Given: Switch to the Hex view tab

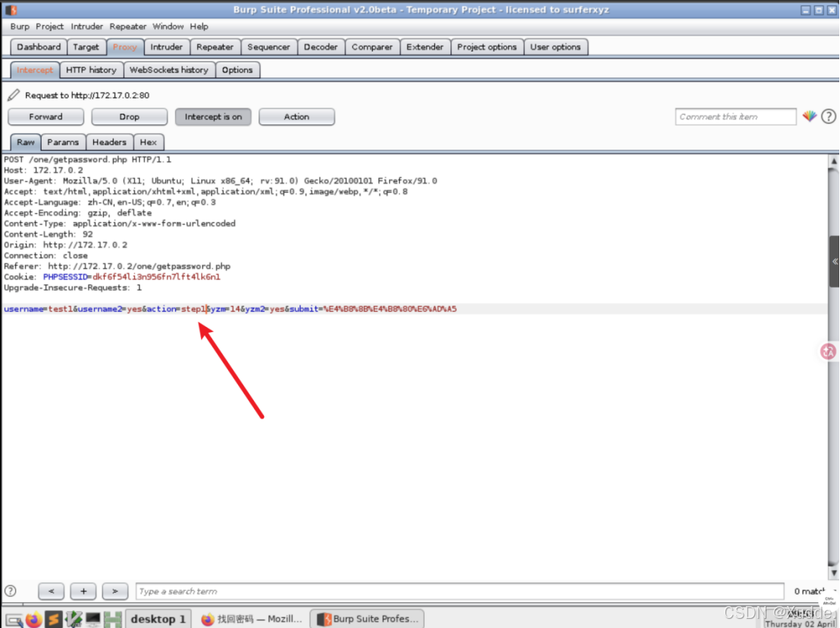Looking at the screenshot, I should click(x=149, y=143).
